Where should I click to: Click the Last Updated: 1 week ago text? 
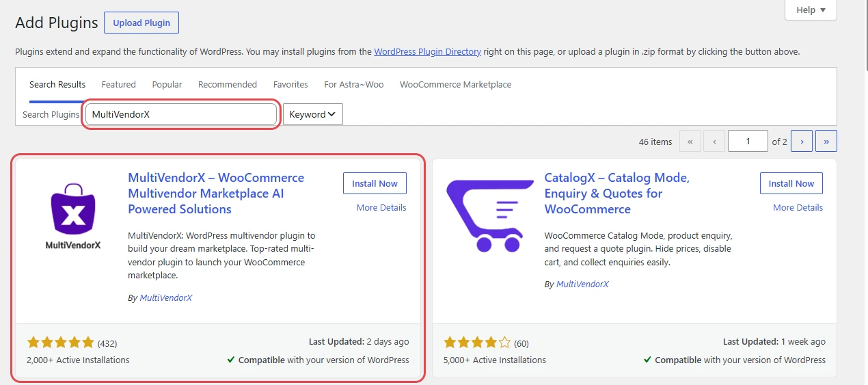coord(774,341)
